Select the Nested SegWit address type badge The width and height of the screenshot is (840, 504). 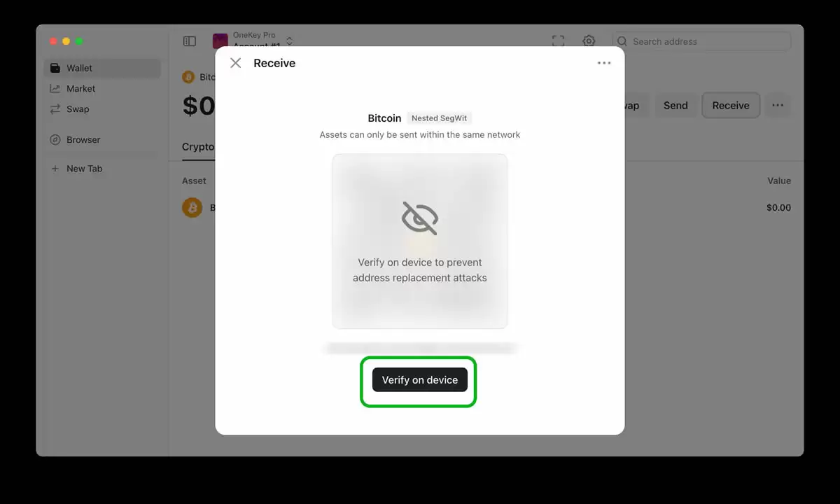[439, 118]
